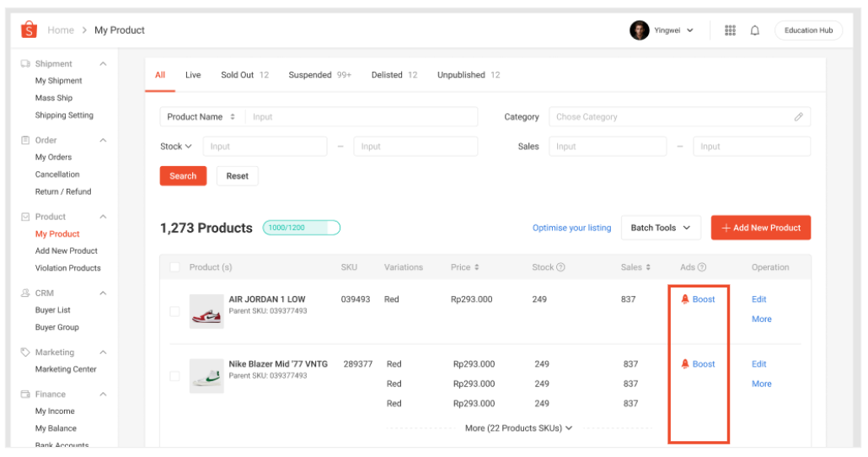Collapse the Order sidebar section
The image size is (868, 457).
[x=103, y=140]
